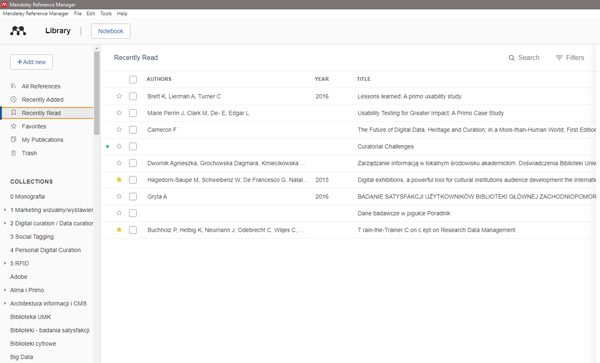This screenshot has height=363, width=600.
Task: Check the Dwornik Agnieszka row checkbox
Action: 133,163
